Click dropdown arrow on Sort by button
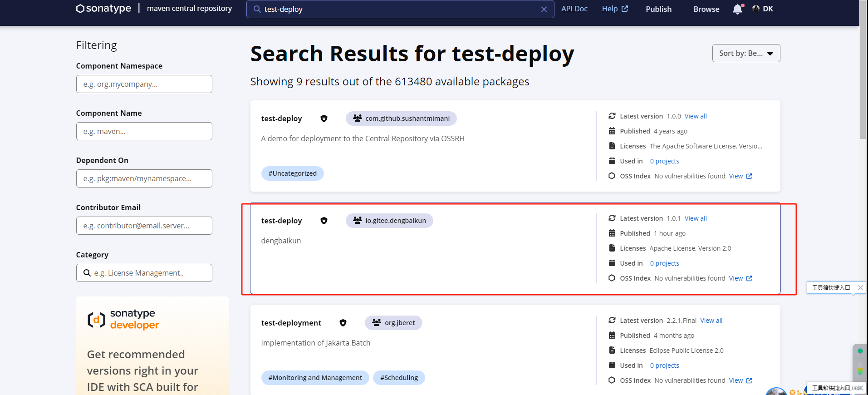868x395 pixels. pos(770,54)
